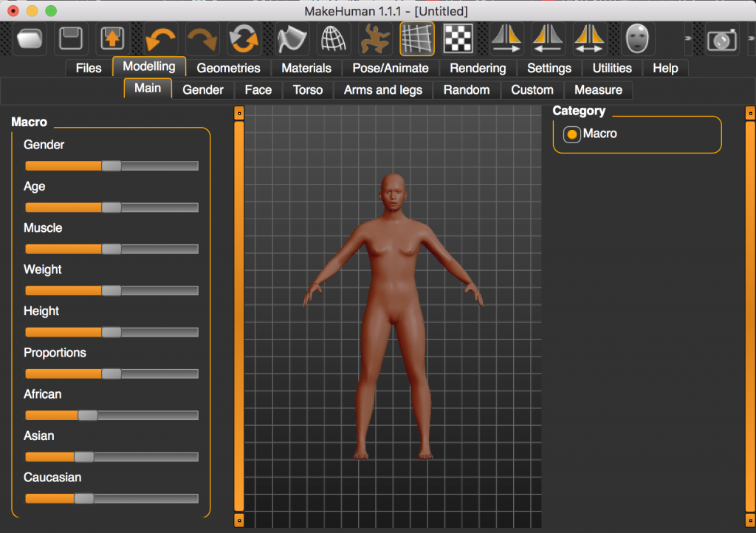Click the Gender slider handle
The height and width of the screenshot is (533, 756).
111,166
